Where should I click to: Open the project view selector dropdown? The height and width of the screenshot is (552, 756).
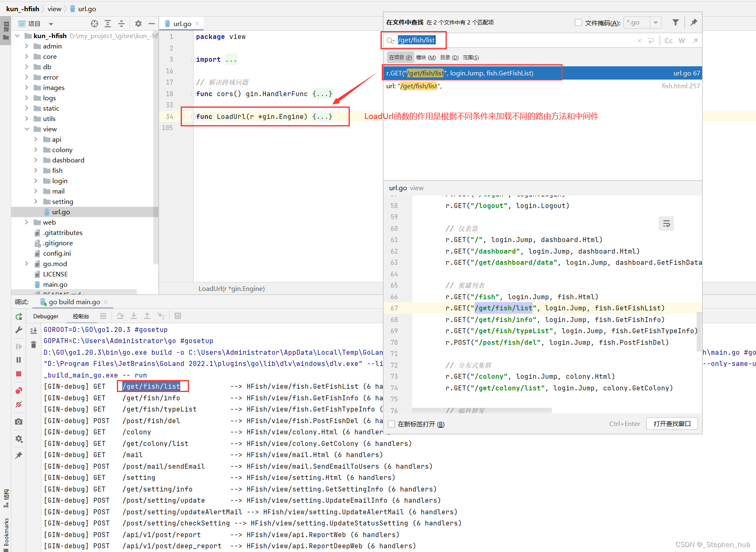51,24
